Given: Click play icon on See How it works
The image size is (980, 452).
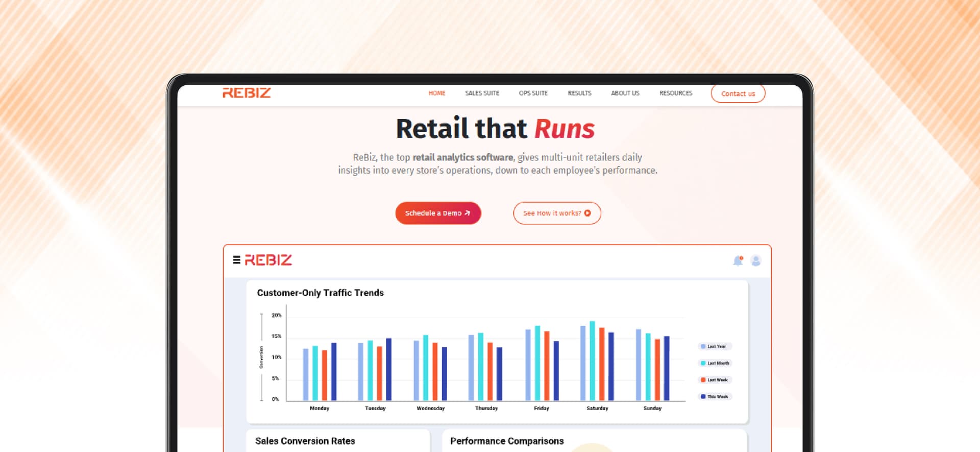Looking at the screenshot, I should point(587,213).
